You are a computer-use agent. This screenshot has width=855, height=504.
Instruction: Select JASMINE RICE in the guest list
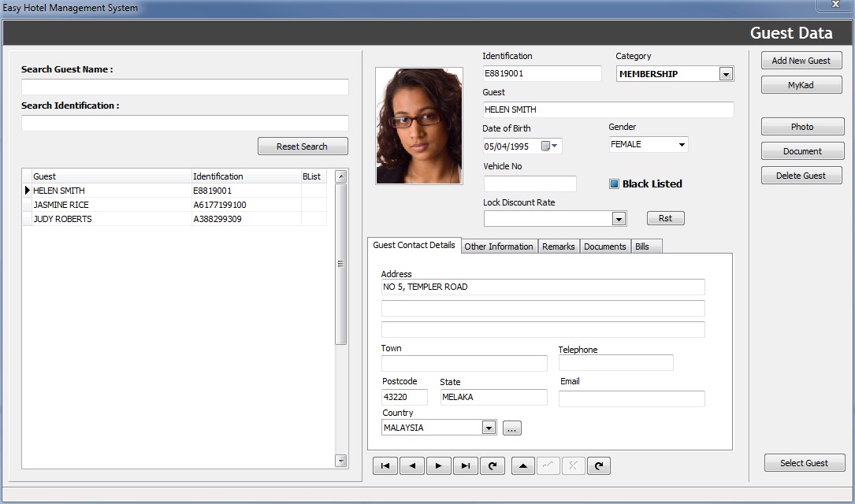pyautogui.click(x=61, y=205)
